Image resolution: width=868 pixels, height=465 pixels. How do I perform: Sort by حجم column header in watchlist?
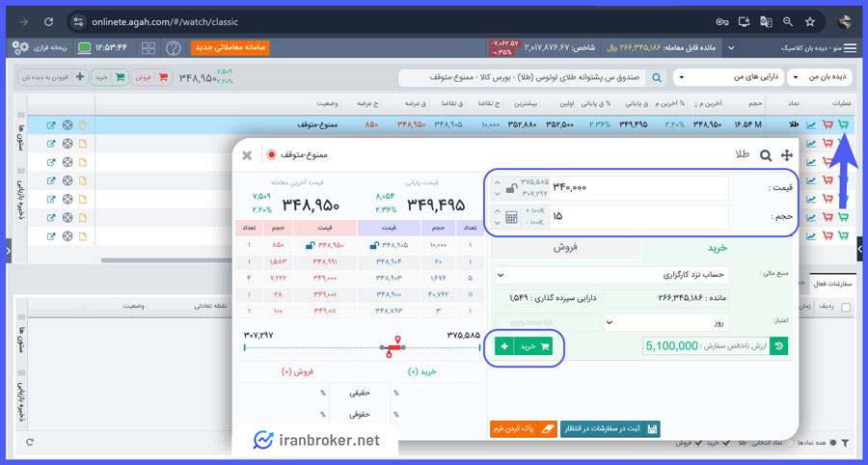pos(756,103)
